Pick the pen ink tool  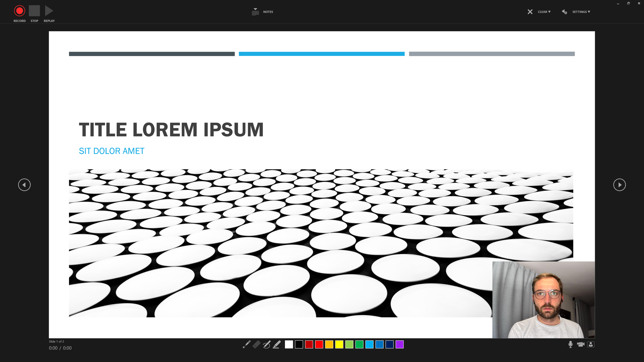click(266, 344)
